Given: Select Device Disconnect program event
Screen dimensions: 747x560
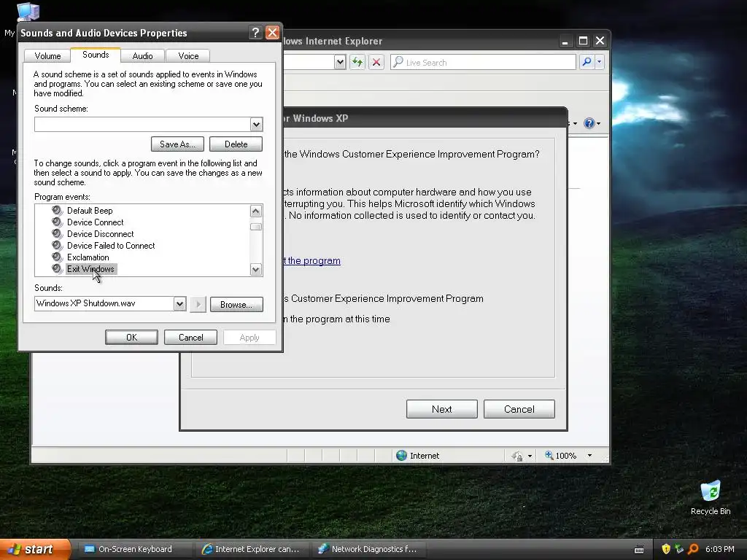Looking at the screenshot, I should pyautogui.click(x=100, y=234).
